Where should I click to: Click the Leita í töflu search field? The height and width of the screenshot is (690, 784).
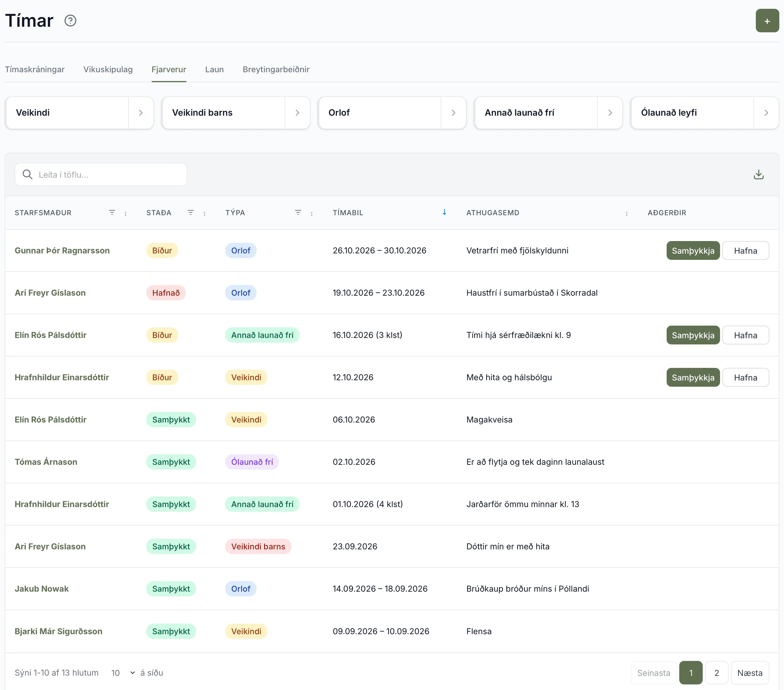[x=101, y=175]
